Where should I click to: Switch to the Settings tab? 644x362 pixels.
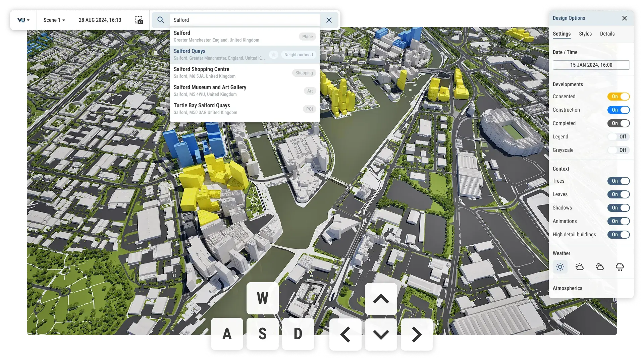[x=561, y=34]
